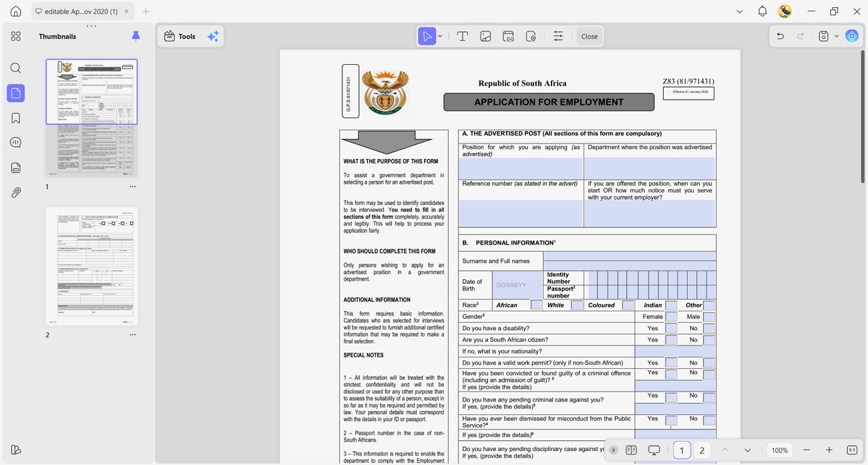Start slideshow presentation mode icon
The image size is (868, 465).
click(x=654, y=450)
